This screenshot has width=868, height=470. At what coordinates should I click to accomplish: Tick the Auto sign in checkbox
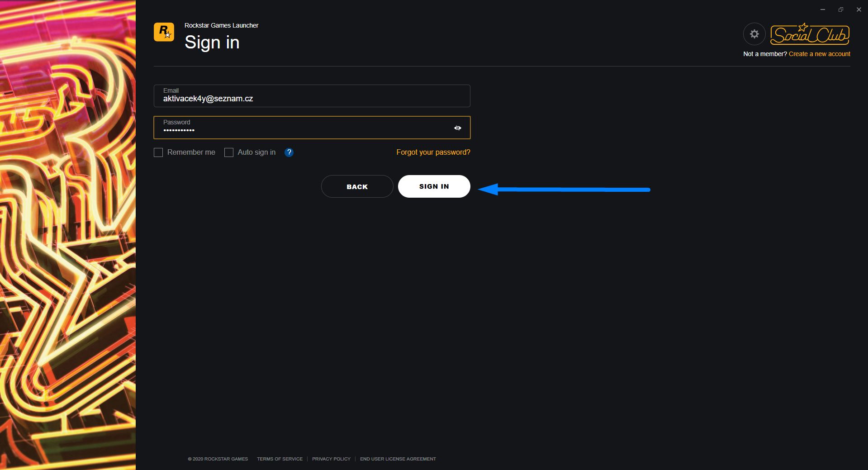point(229,152)
